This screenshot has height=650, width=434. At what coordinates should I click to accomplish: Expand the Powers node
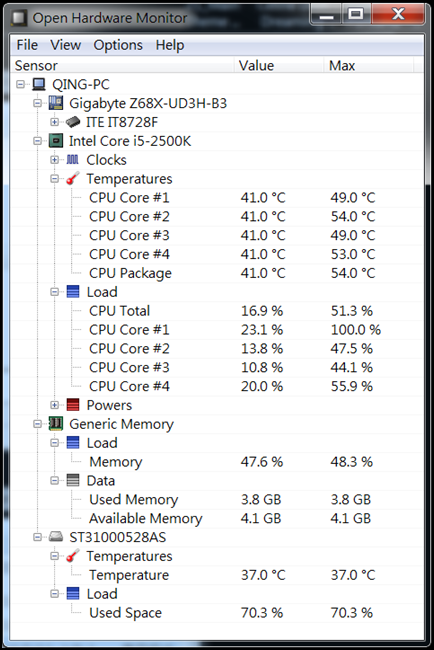pos(54,405)
